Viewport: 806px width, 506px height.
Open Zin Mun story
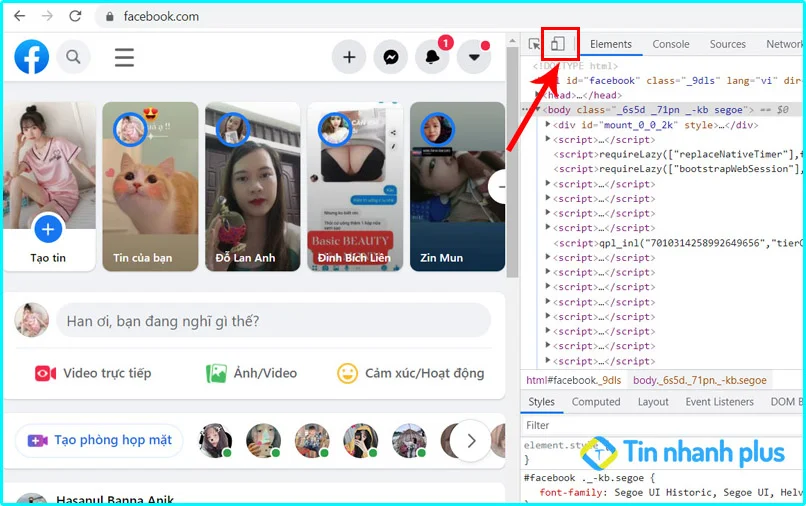(x=457, y=186)
